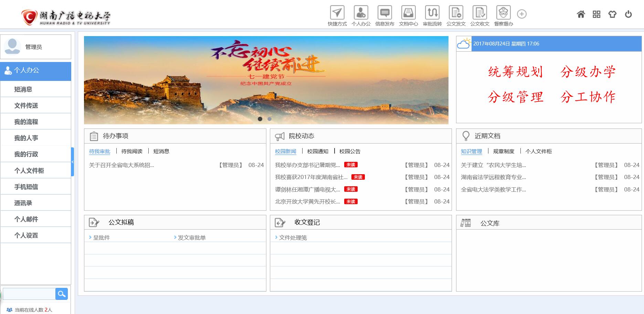The image size is (644, 314).
Task: Open 个人邮件 in sidebar
Action: (36, 219)
